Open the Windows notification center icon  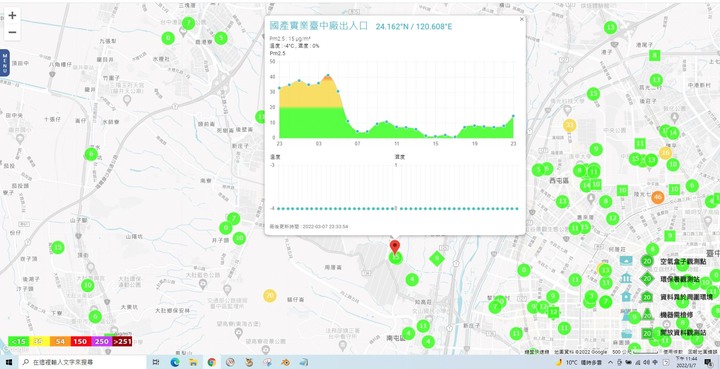point(708,362)
